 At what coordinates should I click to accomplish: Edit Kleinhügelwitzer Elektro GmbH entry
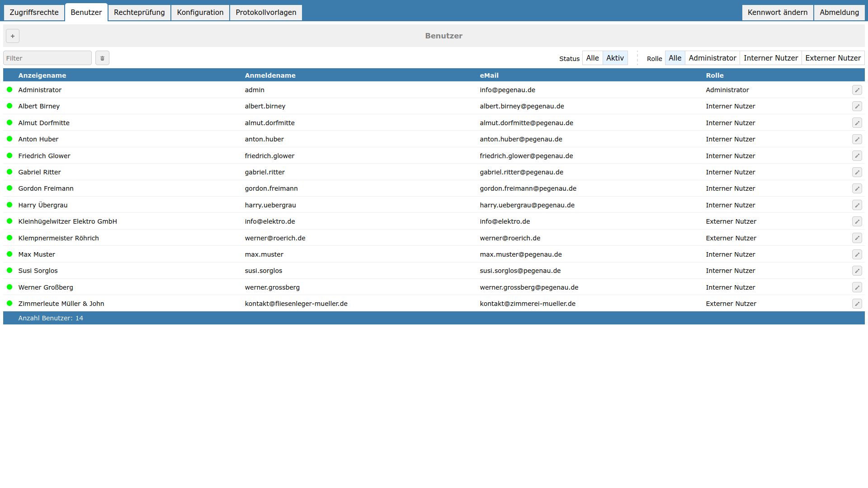857,221
